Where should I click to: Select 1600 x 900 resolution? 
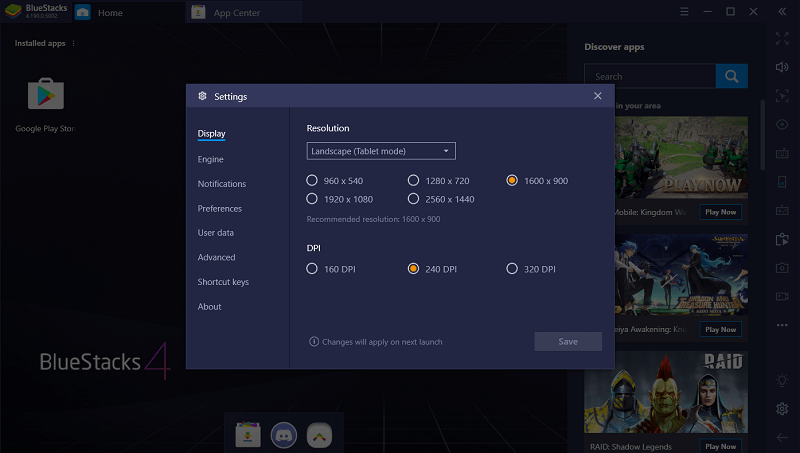coord(512,180)
